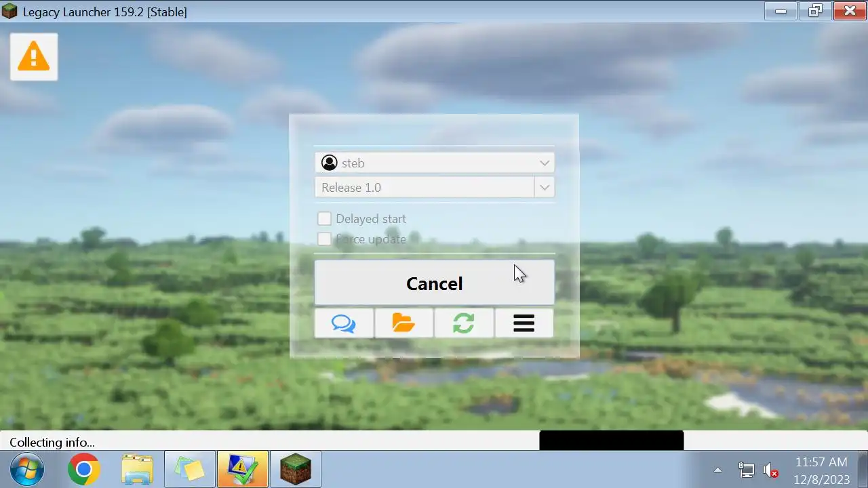Launch Google Chrome from the taskbar

click(x=84, y=470)
